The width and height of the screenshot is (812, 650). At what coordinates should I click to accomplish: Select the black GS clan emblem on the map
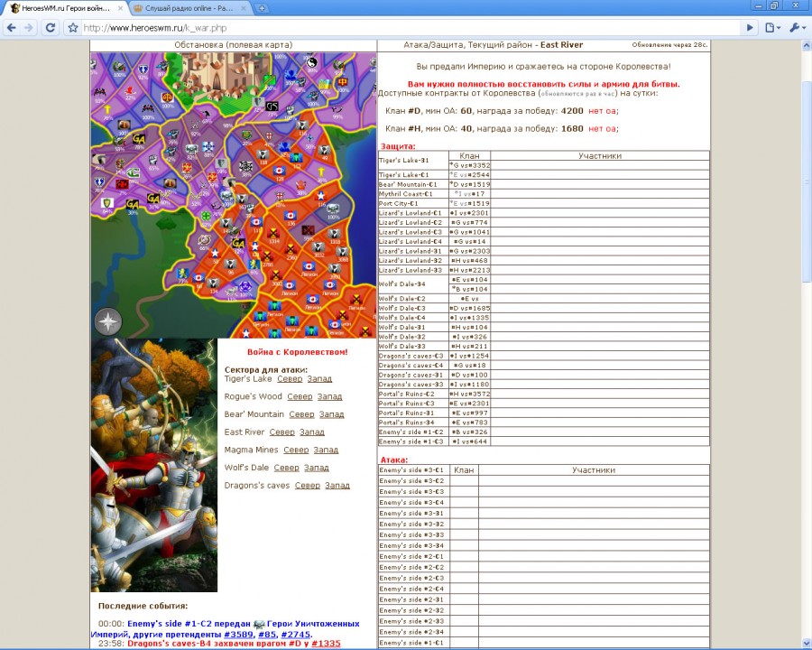point(272,107)
